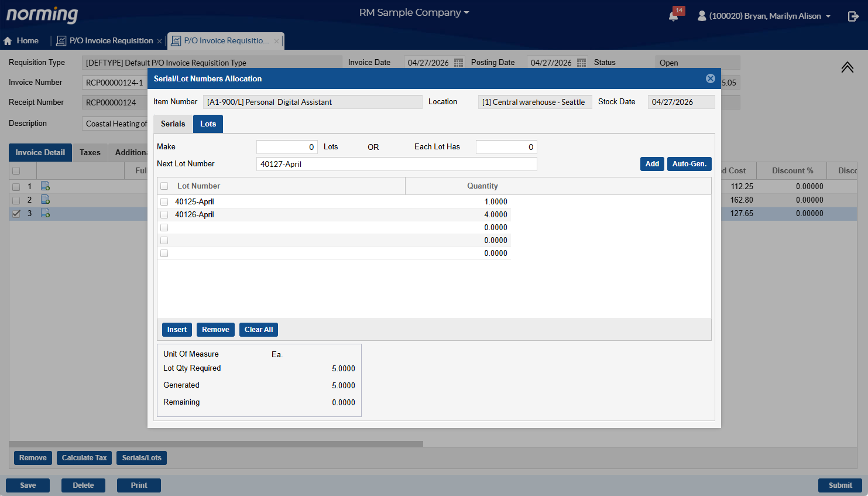Collapse the header section with double chevron

tap(847, 67)
